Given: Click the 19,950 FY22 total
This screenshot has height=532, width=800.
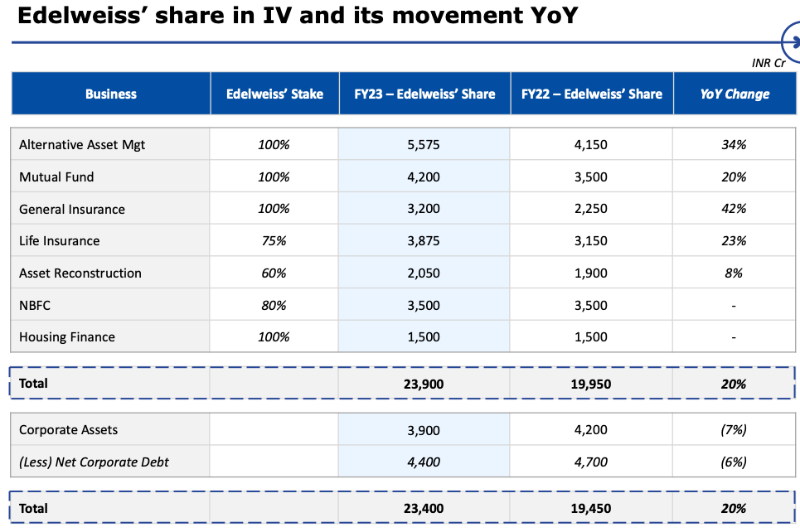Looking at the screenshot, I should pyautogui.click(x=591, y=384).
